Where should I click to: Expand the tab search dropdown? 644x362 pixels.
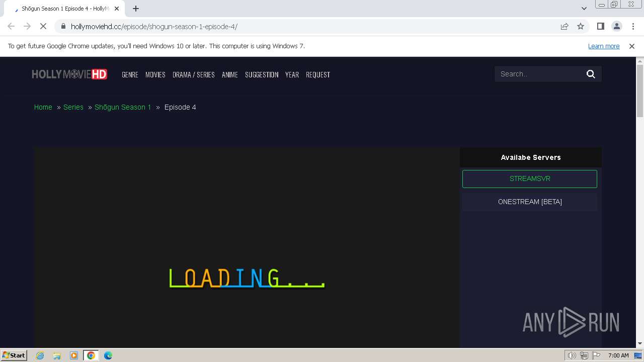tap(584, 8)
